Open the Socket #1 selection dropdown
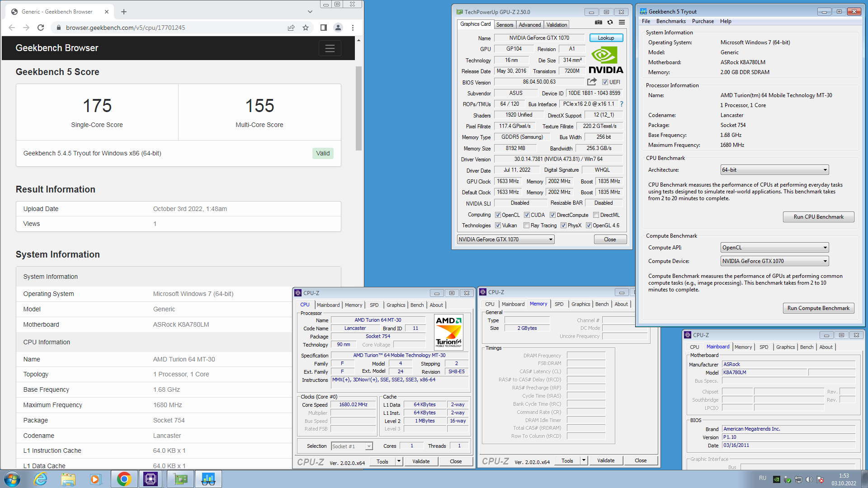 tap(352, 446)
